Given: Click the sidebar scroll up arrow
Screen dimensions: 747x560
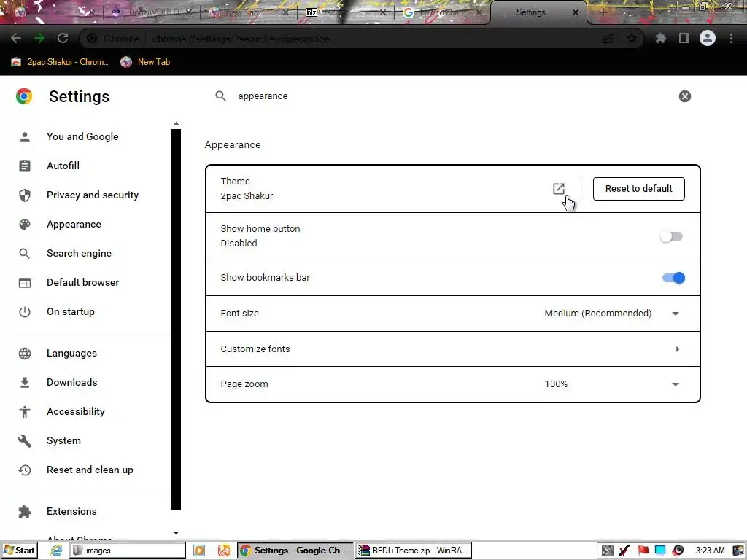Looking at the screenshot, I should tap(177, 123).
